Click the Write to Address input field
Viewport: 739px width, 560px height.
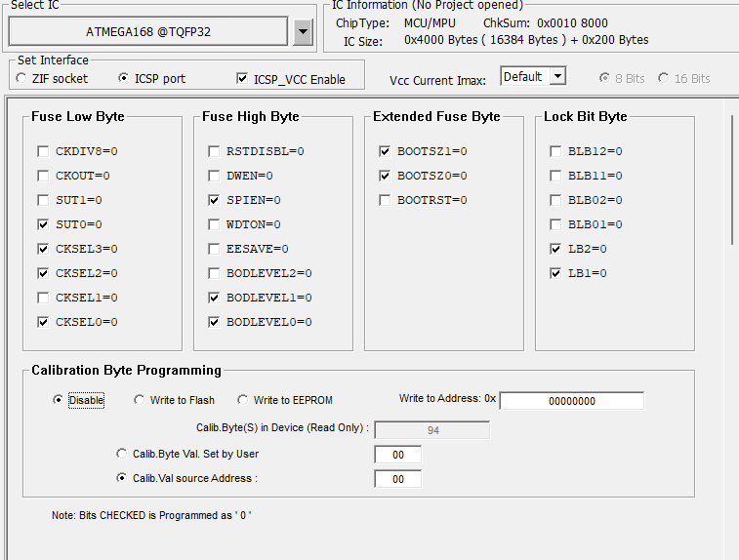[x=571, y=401]
